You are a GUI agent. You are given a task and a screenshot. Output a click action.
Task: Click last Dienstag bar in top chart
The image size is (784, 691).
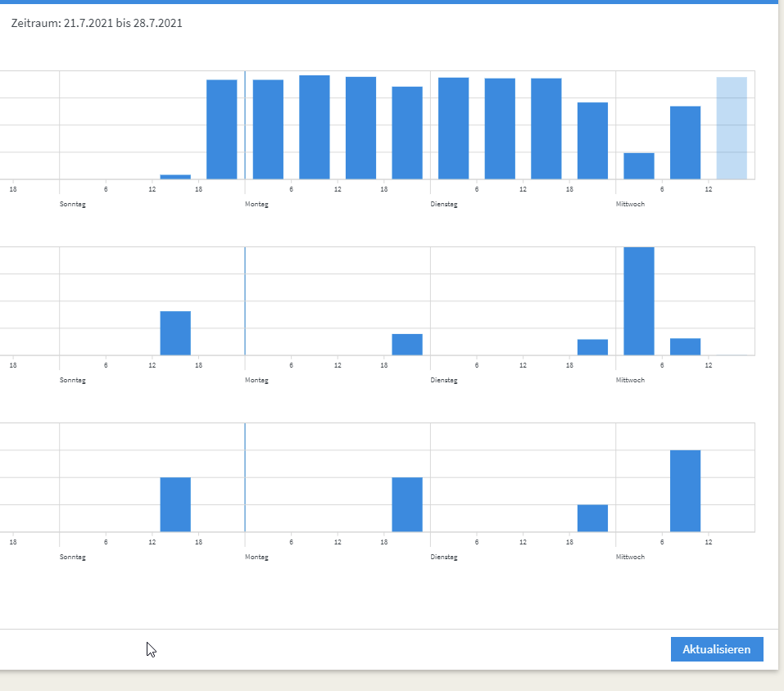pyautogui.click(x=592, y=141)
